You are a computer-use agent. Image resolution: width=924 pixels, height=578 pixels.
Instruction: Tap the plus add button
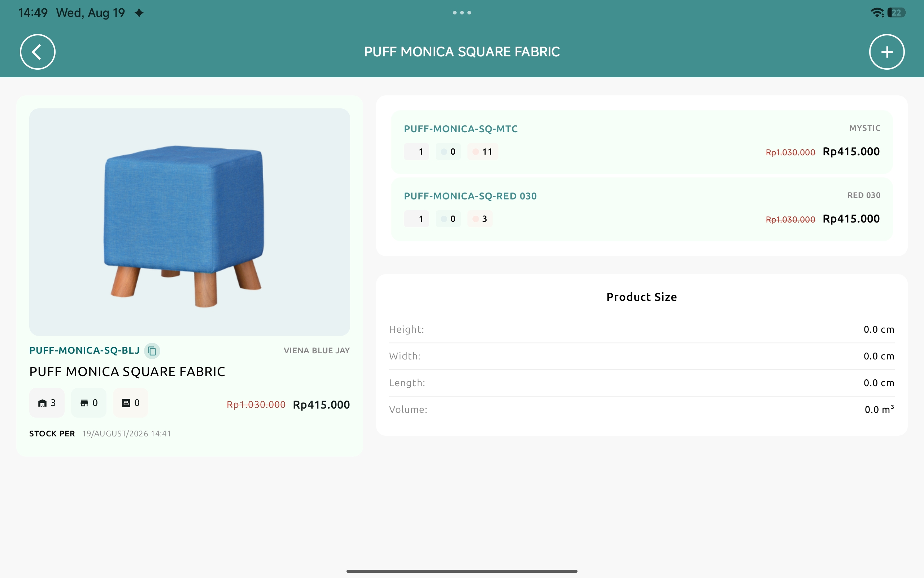[886, 52]
